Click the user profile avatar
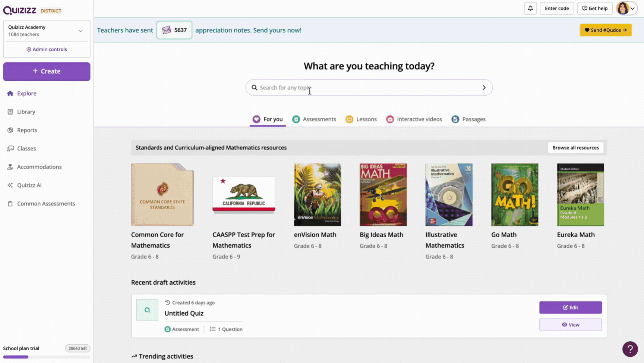 (x=623, y=8)
